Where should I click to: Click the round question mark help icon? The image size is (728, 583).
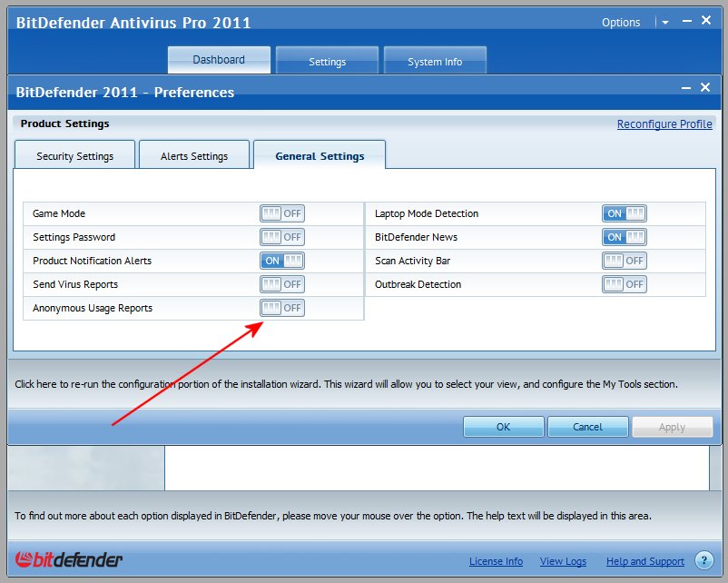(704, 560)
